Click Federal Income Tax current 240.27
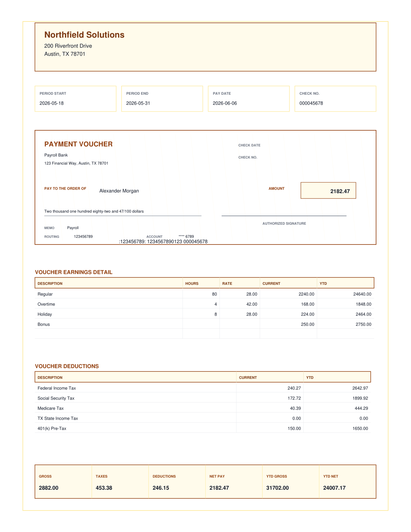The width and height of the screenshot is (411, 532). (x=294, y=388)
